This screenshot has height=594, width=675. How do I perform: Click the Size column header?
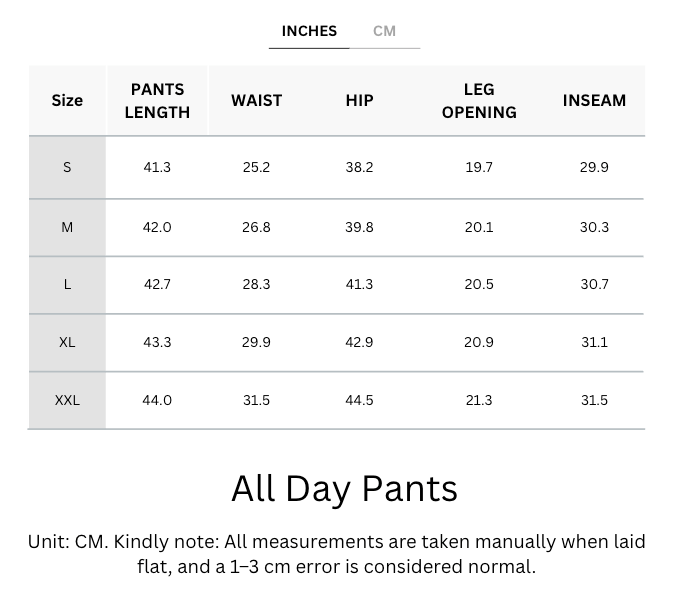[67, 100]
